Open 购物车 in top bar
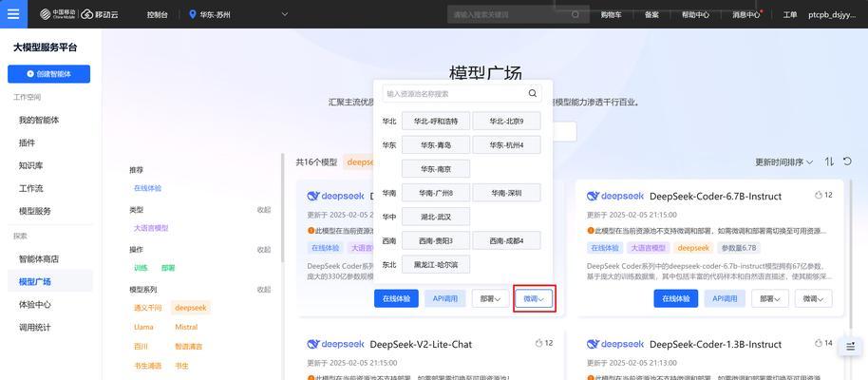Viewport: 868px width, 380px height. click(611, 15)
